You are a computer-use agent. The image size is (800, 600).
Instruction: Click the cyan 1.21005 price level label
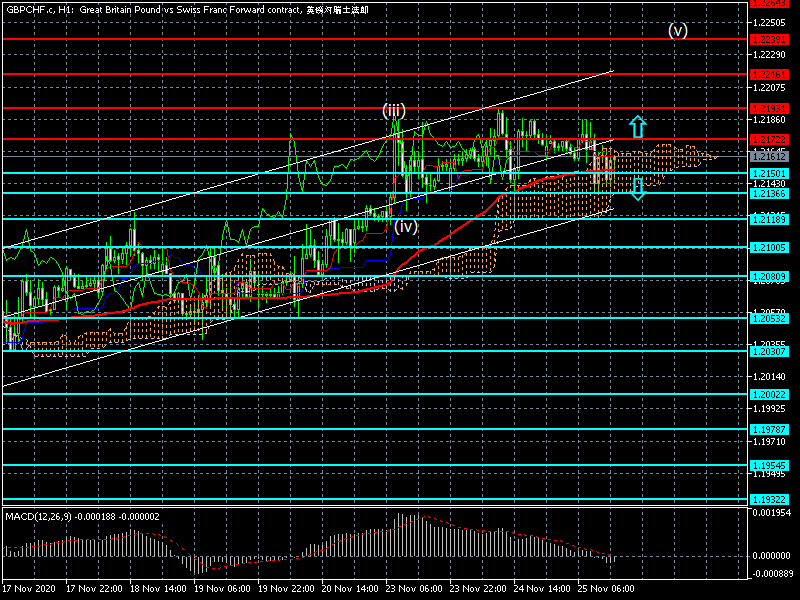[769, 247]
